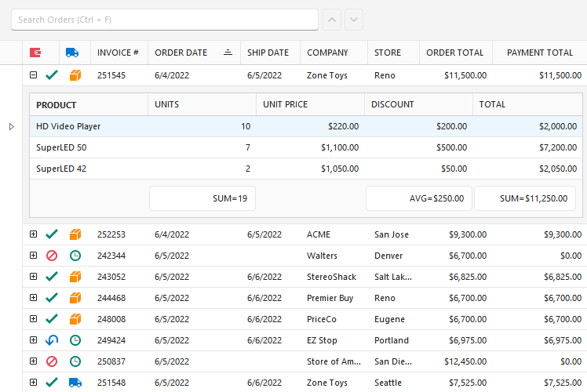Expand details for invoice 252253
This screenshot has width=587, height=392.
33,234
